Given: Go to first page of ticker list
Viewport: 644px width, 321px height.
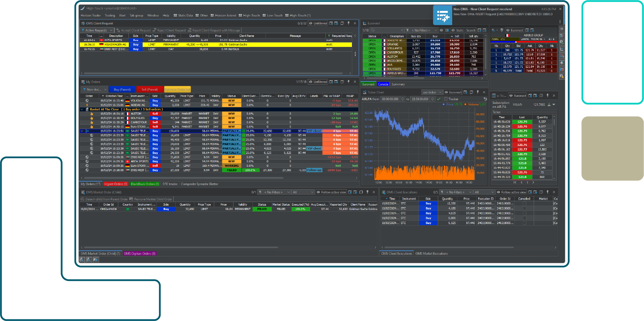Looking at the screenshot, I should 515,182.
